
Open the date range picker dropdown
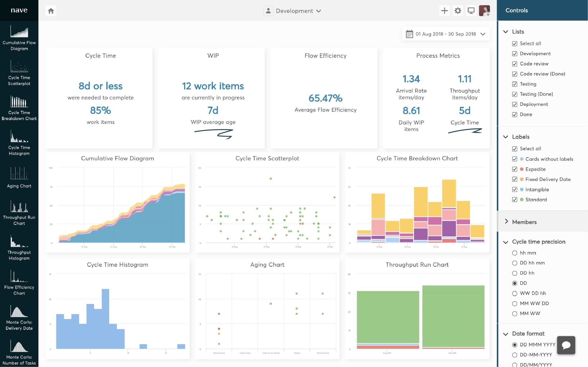(x=446, y=34)
